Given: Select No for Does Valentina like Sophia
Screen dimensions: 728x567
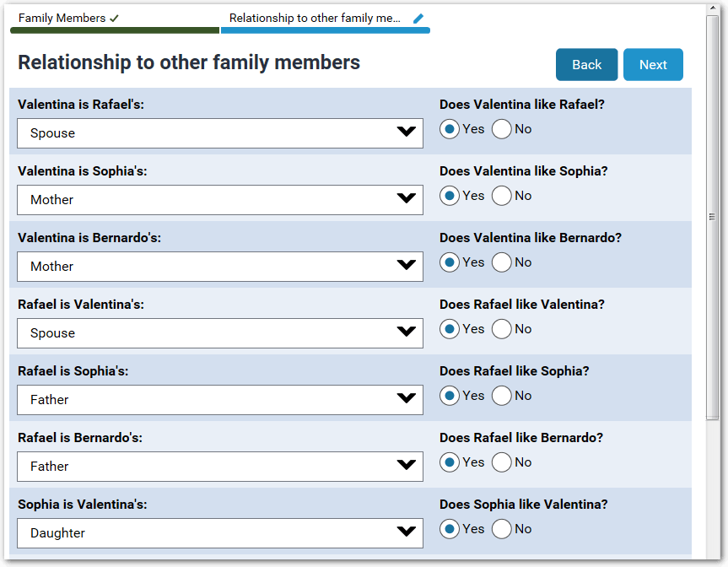Looking at the screenshot, I should pyautogui.click(x=502, y=195).
